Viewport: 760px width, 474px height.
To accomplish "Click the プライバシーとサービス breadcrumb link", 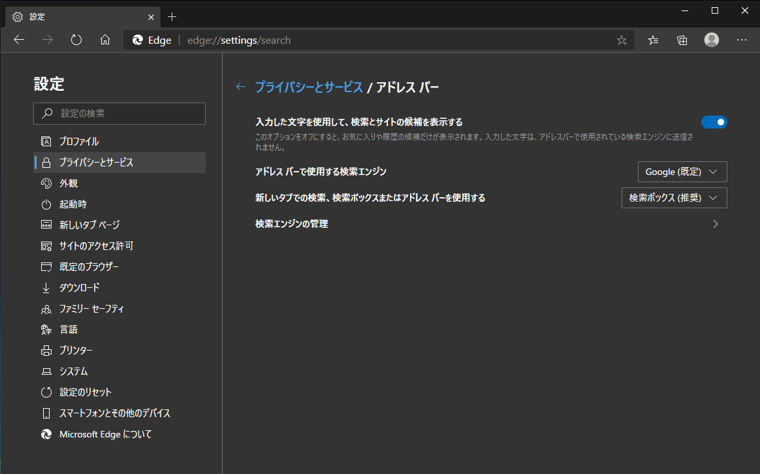I will pos(309,87).
